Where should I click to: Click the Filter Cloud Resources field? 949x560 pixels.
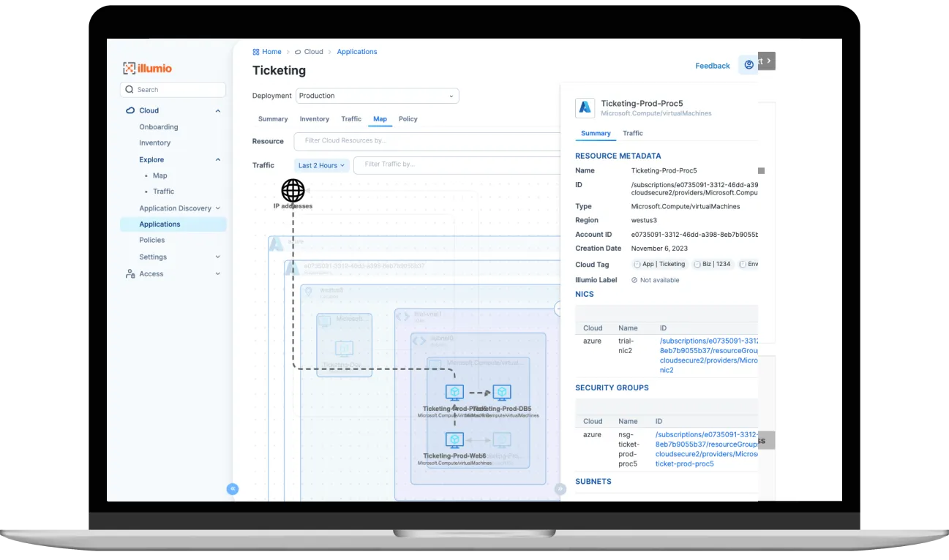pyautogui.click(x=427, y=141)
